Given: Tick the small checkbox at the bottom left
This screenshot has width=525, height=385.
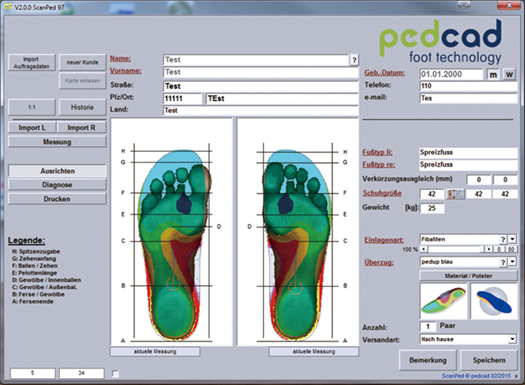Looking at the screenshot, I should [115, 373].
